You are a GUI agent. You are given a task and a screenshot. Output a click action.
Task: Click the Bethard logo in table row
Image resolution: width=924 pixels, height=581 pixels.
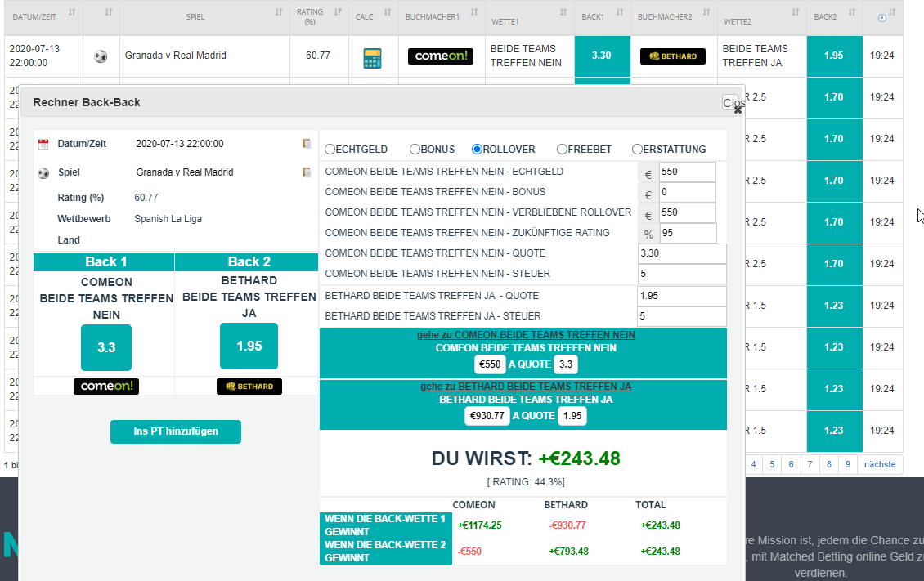[x=672, y=56]
